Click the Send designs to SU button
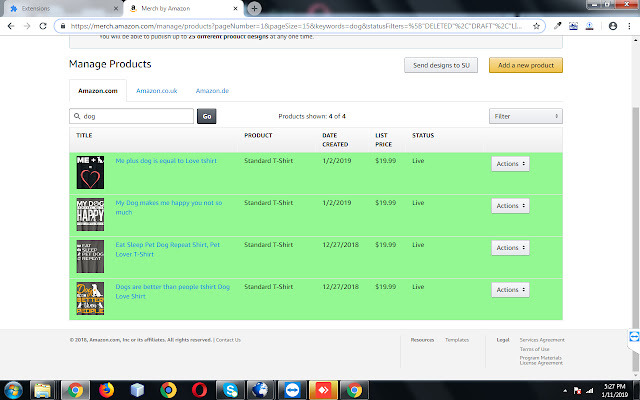 click(x=441, y=65)
